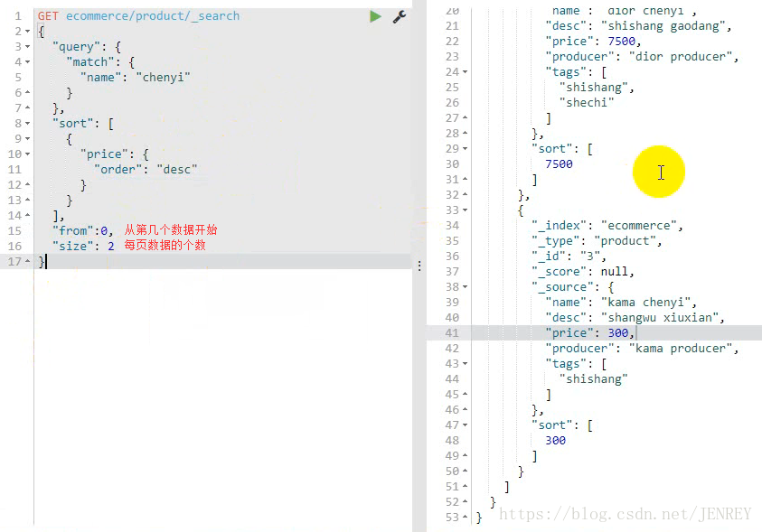Collapse the "sort" array at response line 47
762x532 pixels.
coord(466,425)
